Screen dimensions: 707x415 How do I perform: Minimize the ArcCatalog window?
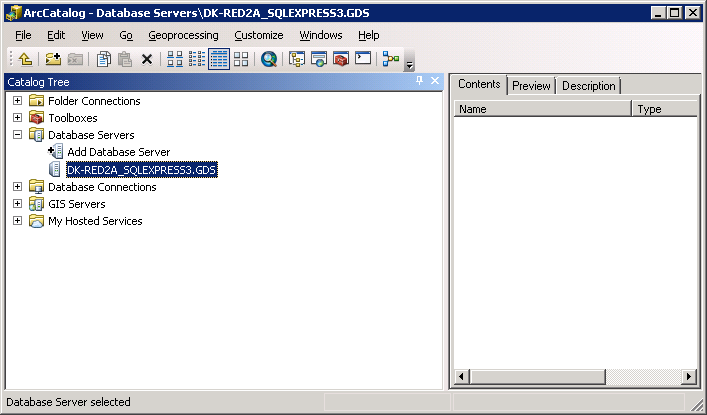pyautogui.click(x=659, y=13)
